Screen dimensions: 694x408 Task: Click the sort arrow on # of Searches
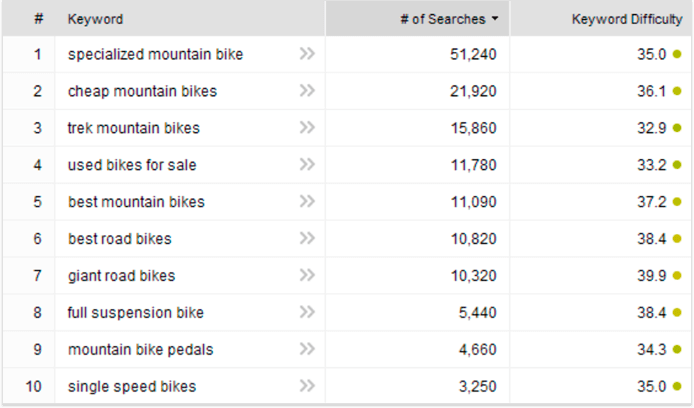[x=495, y=19]
